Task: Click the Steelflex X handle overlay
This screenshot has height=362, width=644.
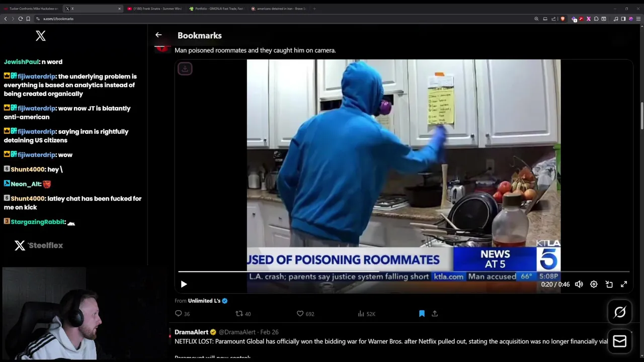Action: (39, 245)
